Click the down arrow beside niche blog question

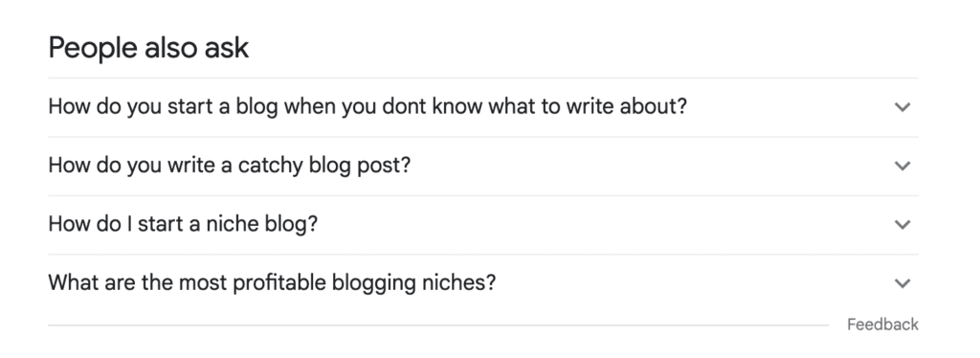(902, 224)
